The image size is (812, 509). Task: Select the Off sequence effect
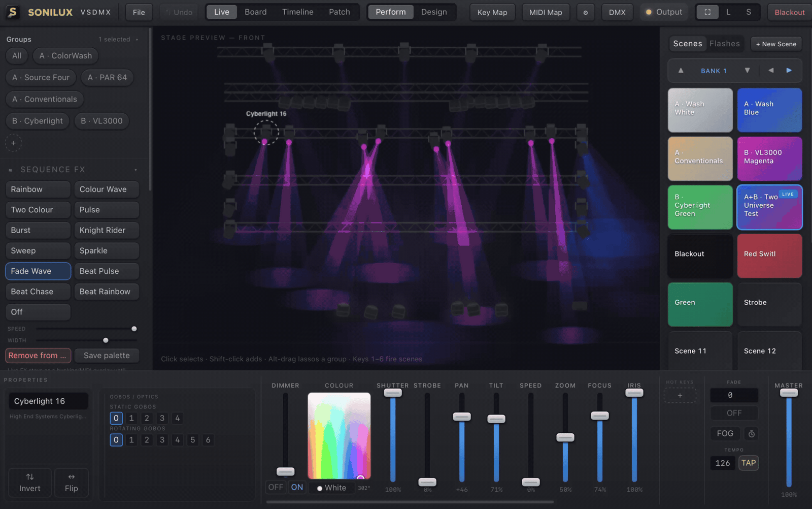38,312
